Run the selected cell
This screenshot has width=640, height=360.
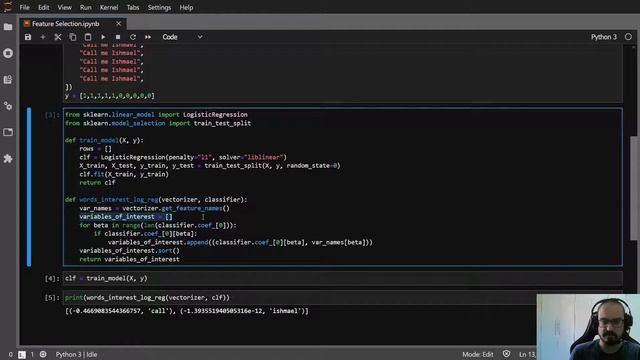[103, 37]
